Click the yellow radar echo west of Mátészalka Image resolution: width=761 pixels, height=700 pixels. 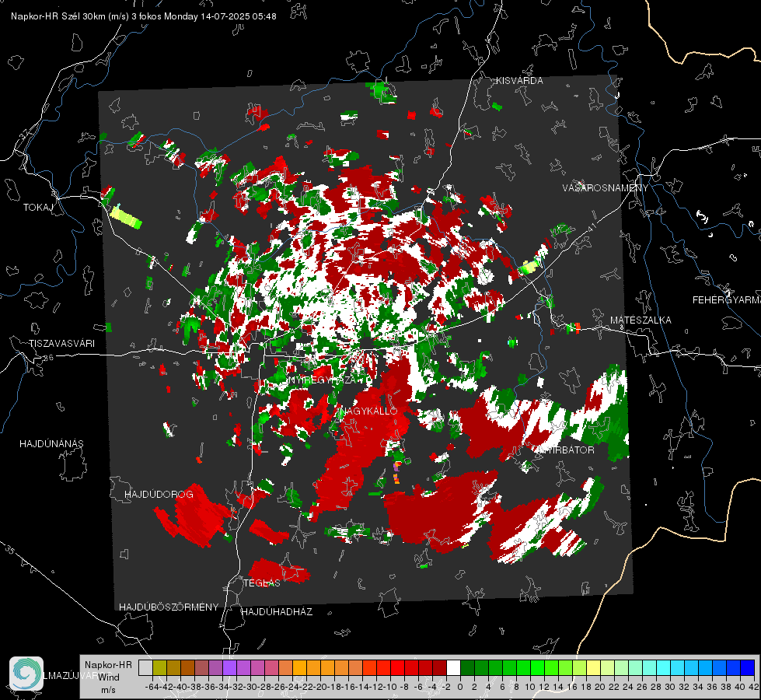pyautogui.click(x=530, y=266)
